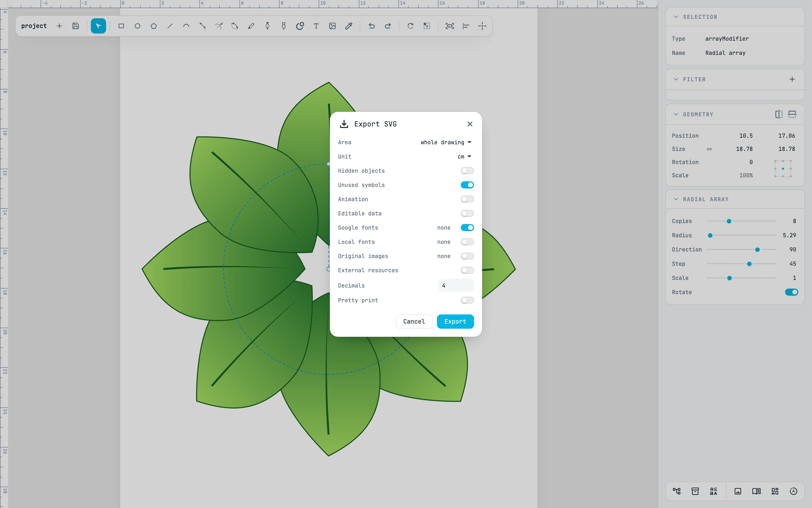Toggle the Rotate switch in Radial Array

tap(791, 292)
